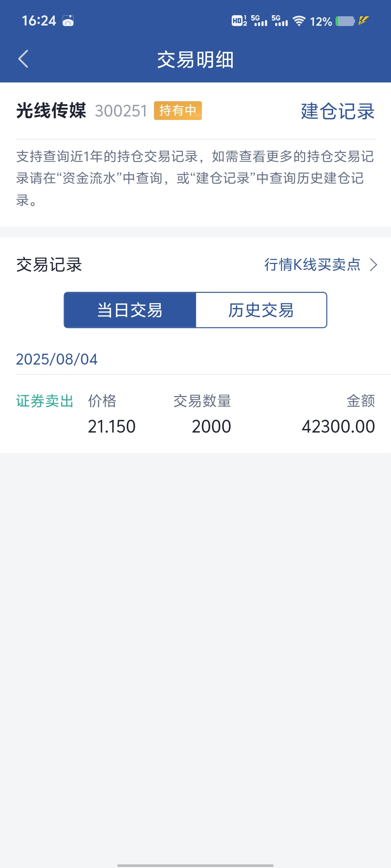The height and width of the screenshot is (868, 391).
Task: Select the 证券卖出 transaction row label
Action: coord(45,401)
